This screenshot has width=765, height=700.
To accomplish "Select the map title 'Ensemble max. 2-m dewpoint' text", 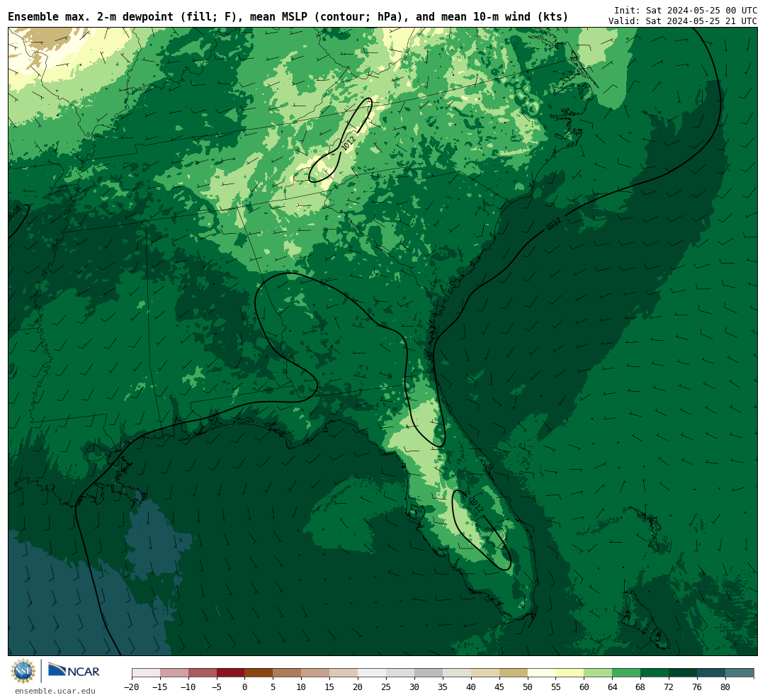I will point(91,17).
